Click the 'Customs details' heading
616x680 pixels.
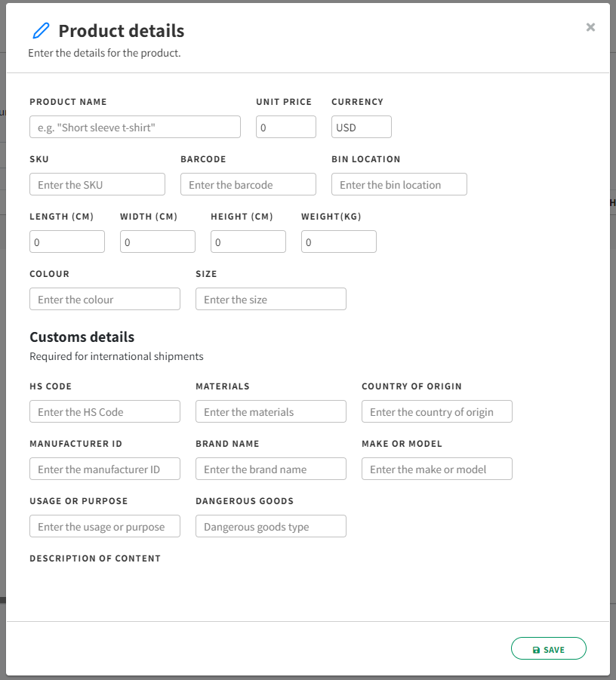[82, 337]
